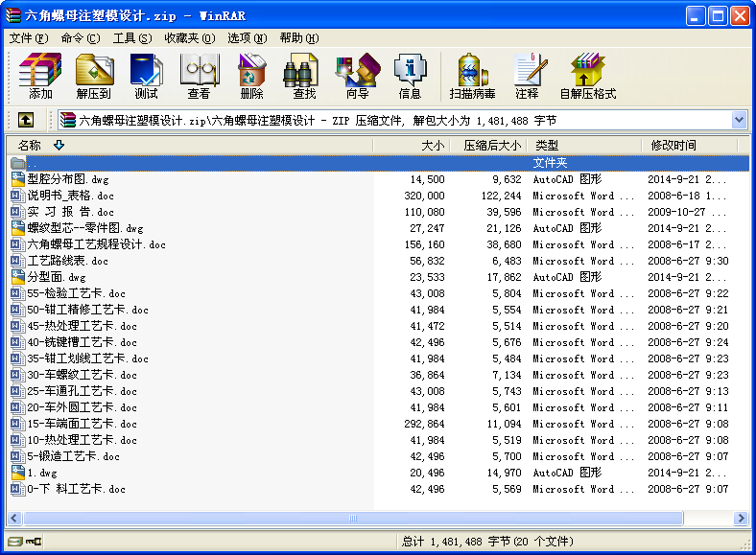The height and width of the screenshot is (555, 756).
Task: Expand the archive path dropdown arrow
Action: pyautogui.click(x=739, y=120)
